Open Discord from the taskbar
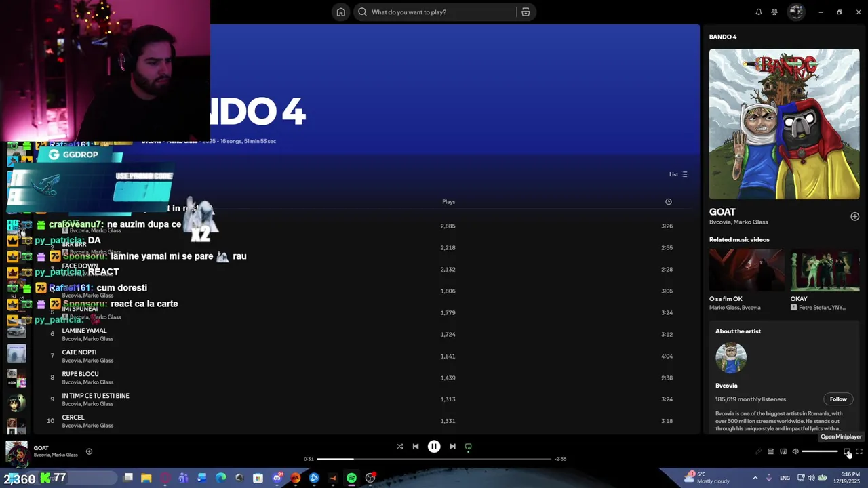 [x=277, y=478]
